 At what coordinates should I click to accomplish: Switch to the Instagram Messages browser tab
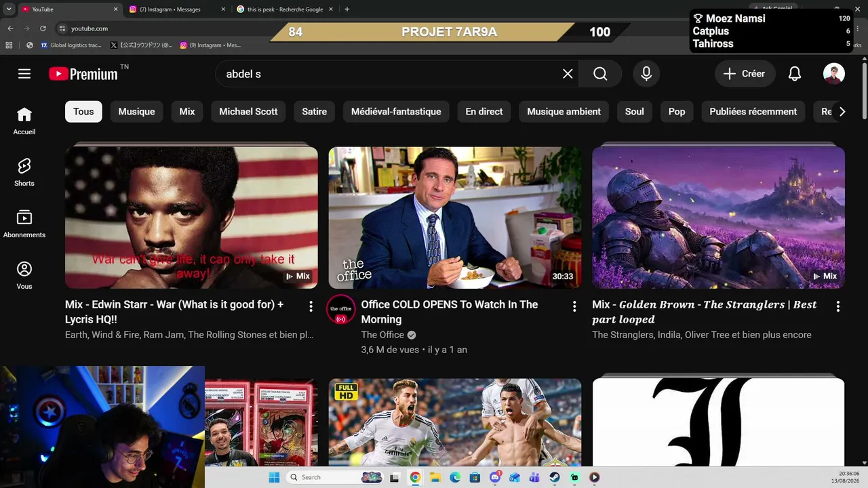[171, 9]
